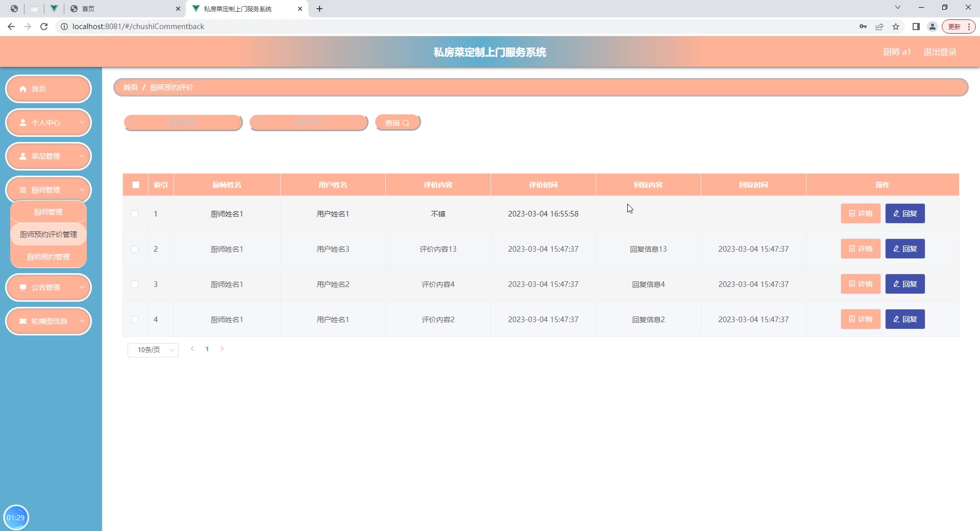Click the tab search chevron in the title bar
The image size is (980, 531).
pos(898,8)
